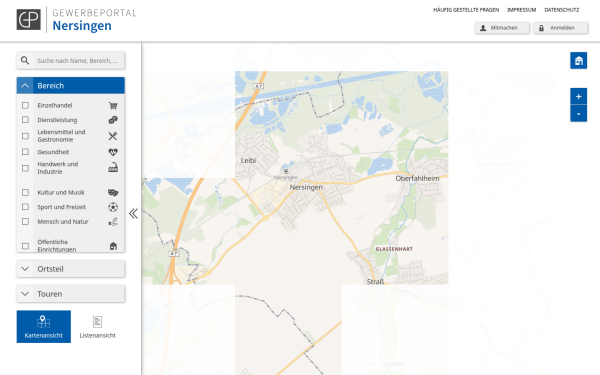Click the Nersingen title link

[82, 26]
